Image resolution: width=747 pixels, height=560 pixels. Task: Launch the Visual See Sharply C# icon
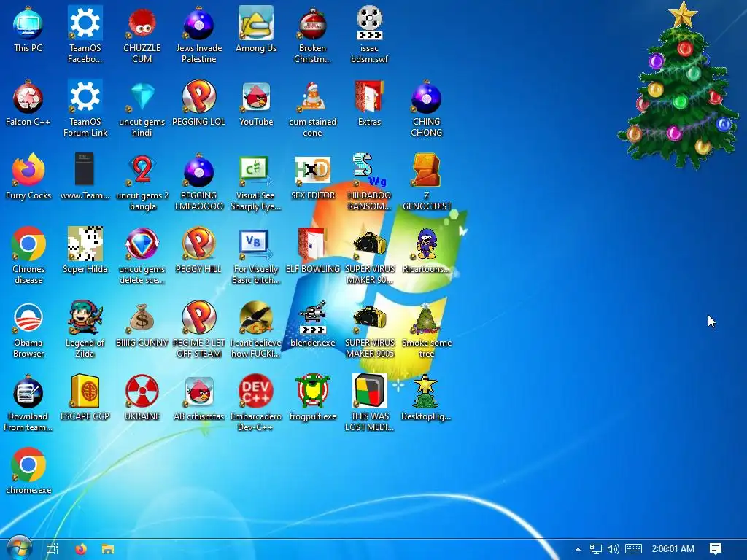click(256, 182)
